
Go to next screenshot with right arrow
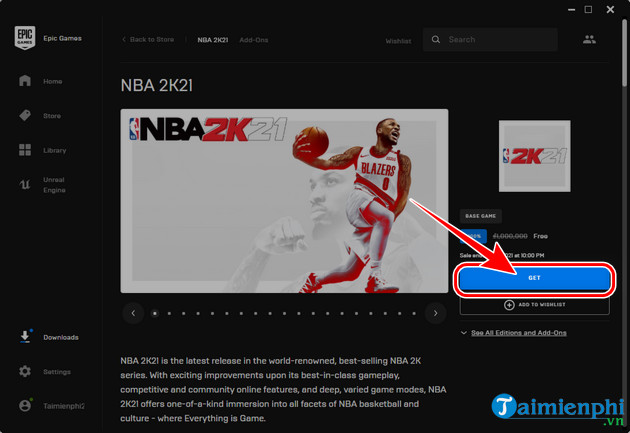coord(436,313)
